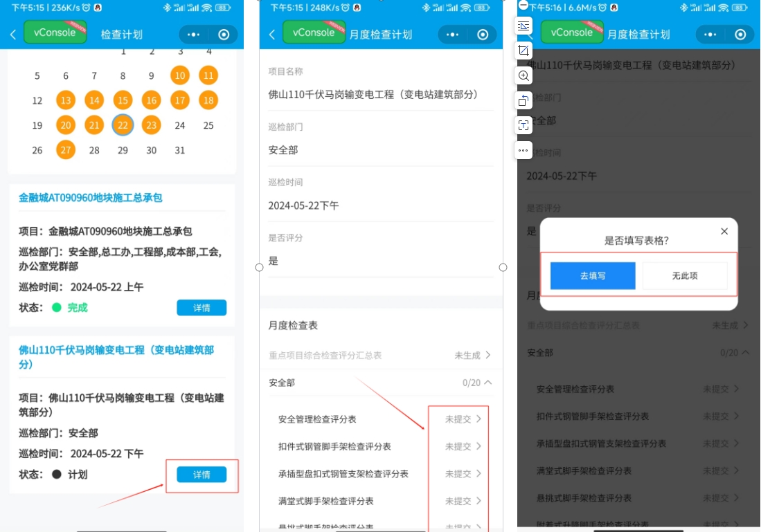Image resolution: width=761 pixels, height=532 pixels.
Task: Tap the round minus handle at the image's top-left
Action: tap(523, 5)
